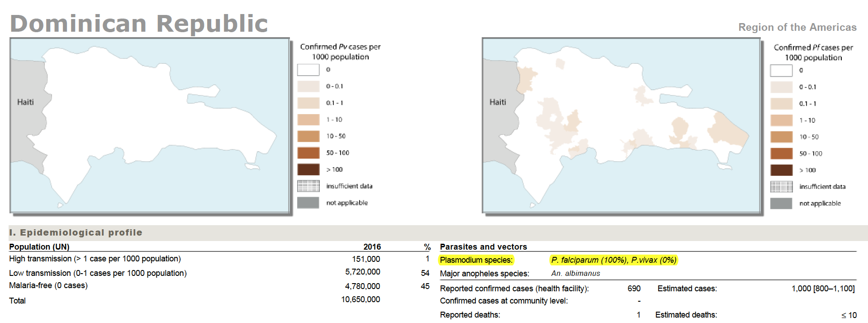This screenshot has width=868, height=323.
Task: Select the 'I. Epidemiological profile' section header
Action: click(76, 232)
